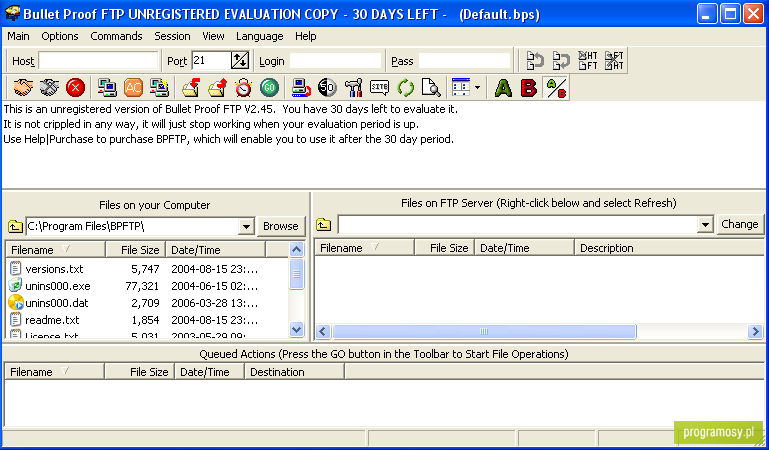Click local file list scrollbar thumb
The width and height of the screenshot is (769, 450).
[x=296, y=274]
